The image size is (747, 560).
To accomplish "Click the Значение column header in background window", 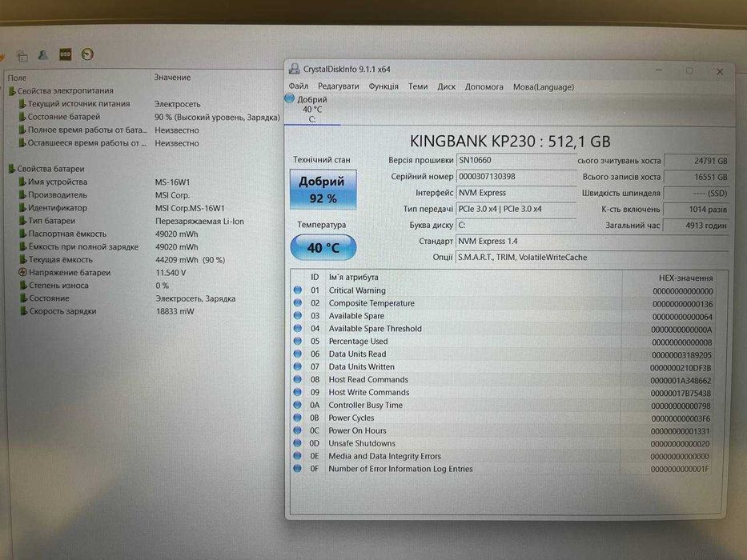I will click(x=172, y=77).
